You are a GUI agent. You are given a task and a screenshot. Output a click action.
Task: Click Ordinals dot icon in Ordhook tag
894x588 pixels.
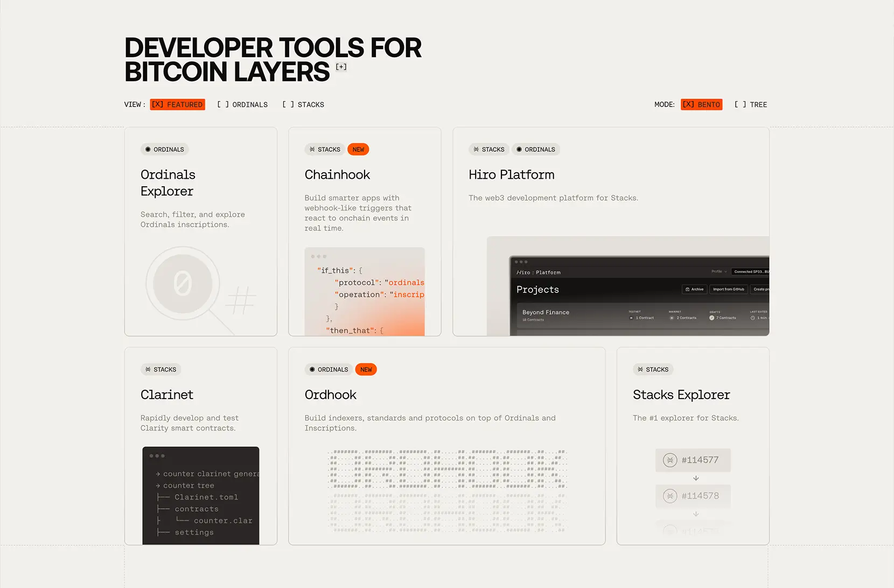pyautogui.click(x=312, y=369)
